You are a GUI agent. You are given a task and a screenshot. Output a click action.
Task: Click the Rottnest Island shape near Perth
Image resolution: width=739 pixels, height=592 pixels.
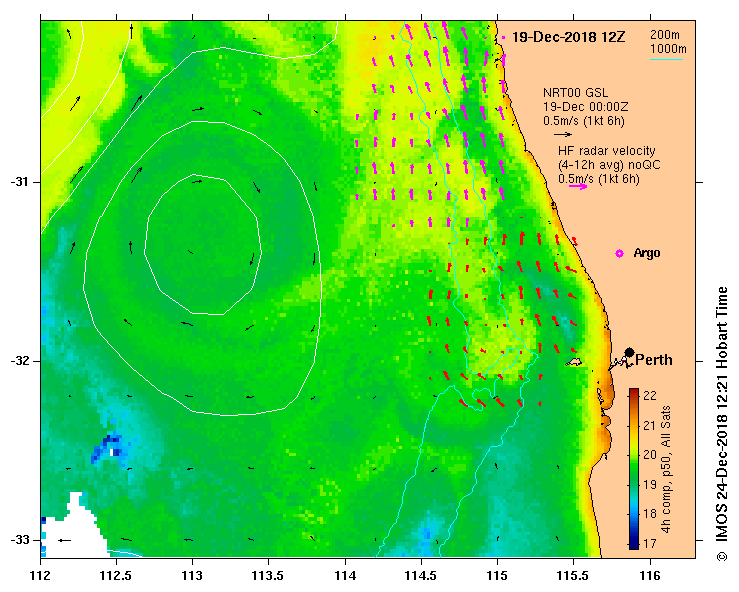(574, 362)
